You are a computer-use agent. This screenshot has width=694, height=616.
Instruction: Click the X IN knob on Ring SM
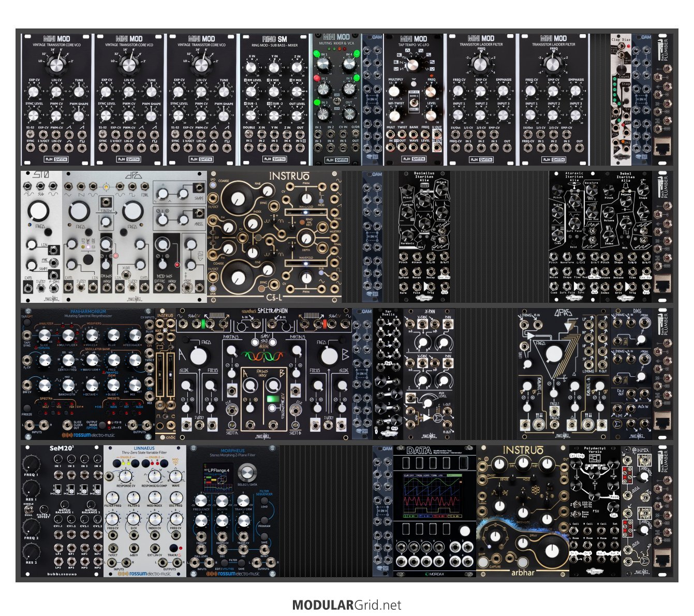coord(252,68)
